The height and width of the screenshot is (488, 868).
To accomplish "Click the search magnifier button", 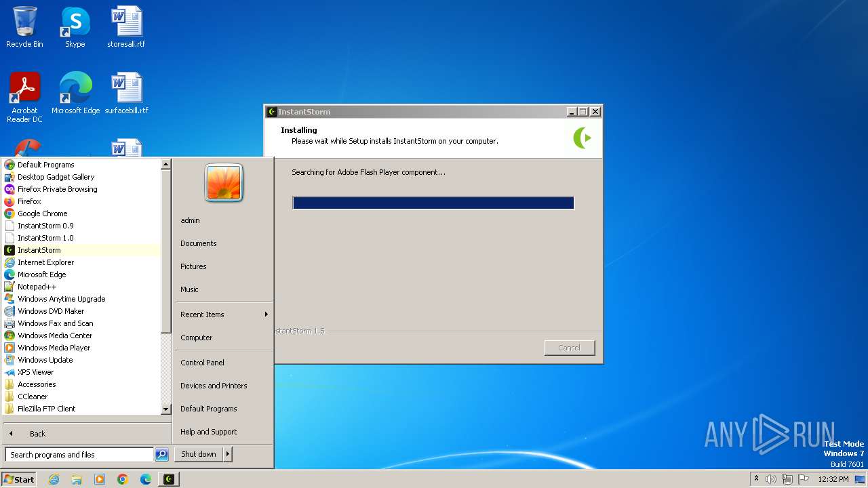I will (161, 455).
